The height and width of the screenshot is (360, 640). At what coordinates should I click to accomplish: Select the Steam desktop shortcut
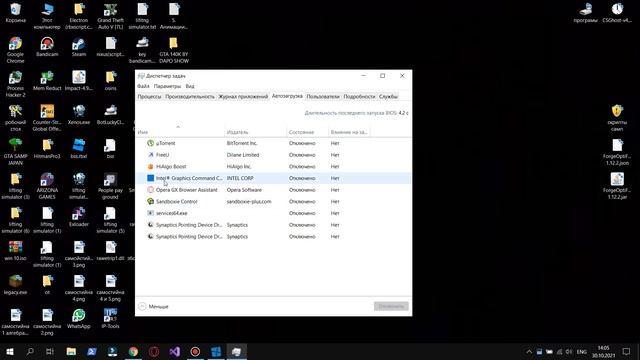(79, 47)
